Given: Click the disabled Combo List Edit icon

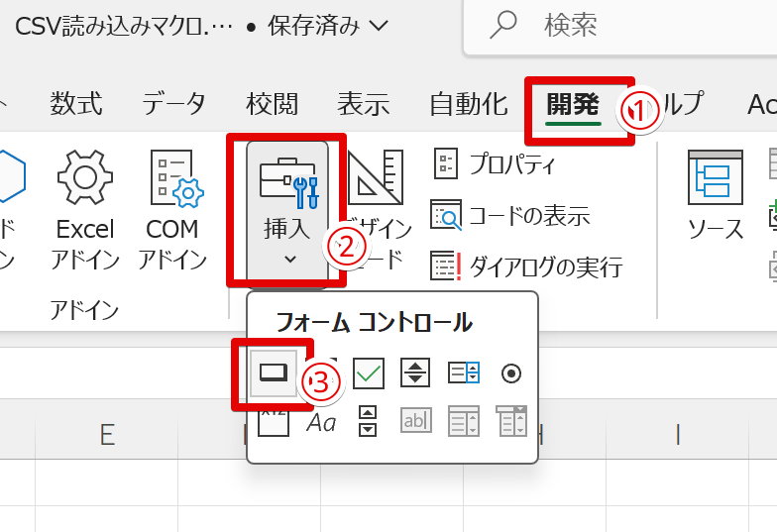Looking at the screenshot, I should point(464,421).
